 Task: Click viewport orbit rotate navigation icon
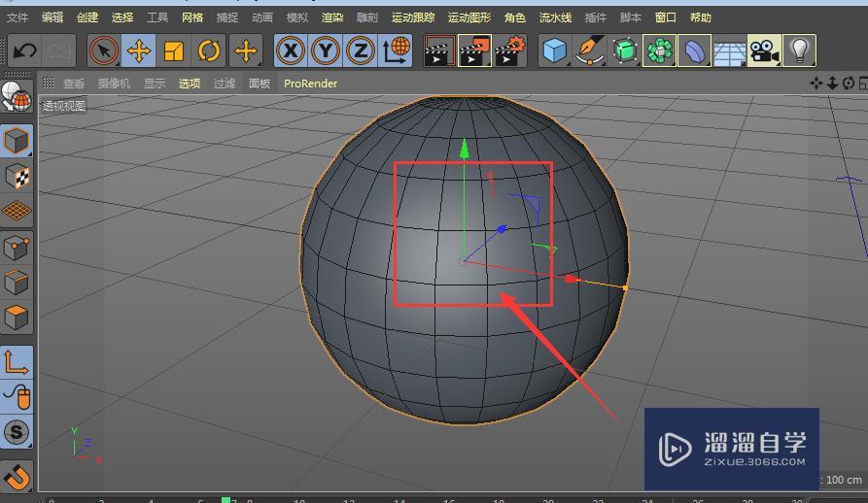coord(848,84)
